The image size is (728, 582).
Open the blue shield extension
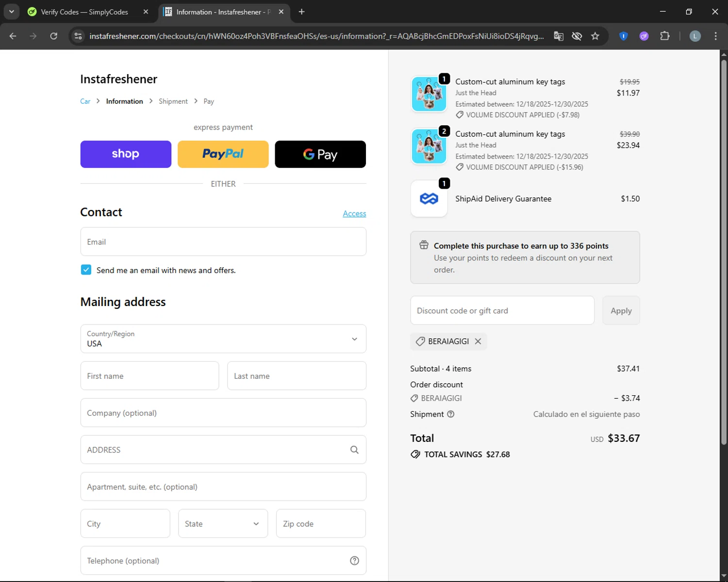624,36
